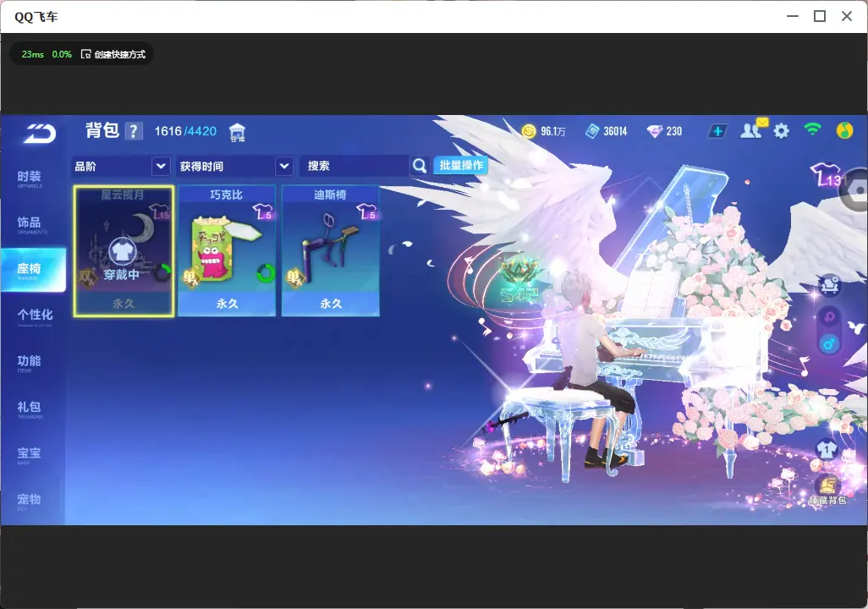Click the green ring on 巧克比 card
The height and width of the screenshot is (609, 868).
pyautogui.click(x=266, y=273)
